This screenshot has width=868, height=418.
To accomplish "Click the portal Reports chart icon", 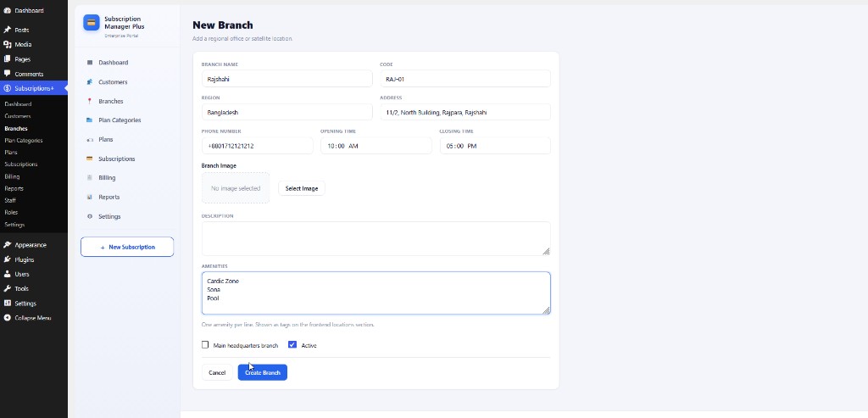I will 90,197.
